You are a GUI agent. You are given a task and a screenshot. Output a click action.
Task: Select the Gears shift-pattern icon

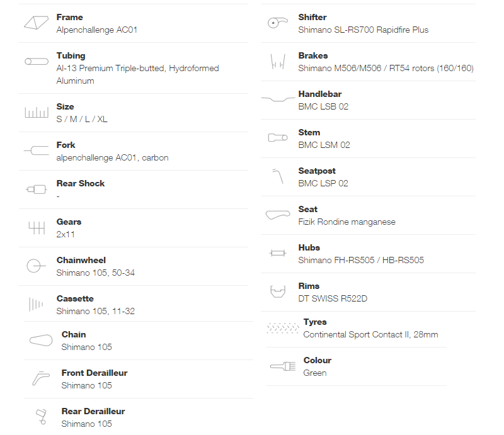pos(37,228)
